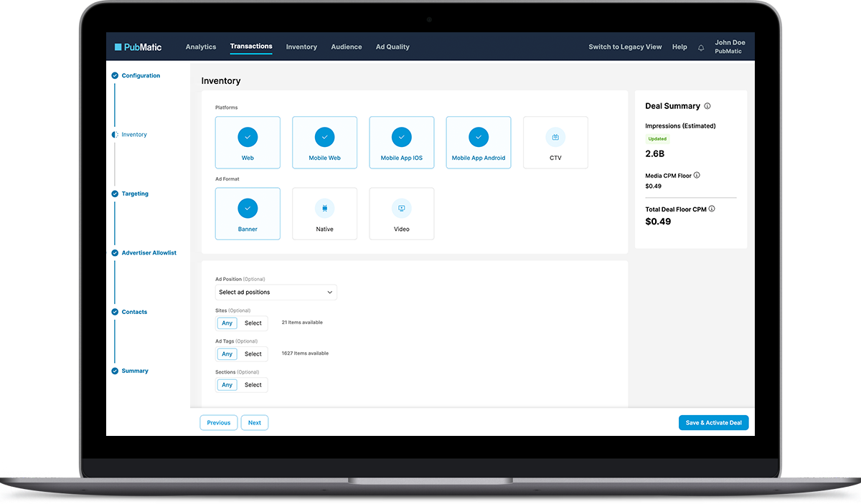Click the PubMatic logo
Viewport: 861px width, 504px height.
(x=138, y=47)
